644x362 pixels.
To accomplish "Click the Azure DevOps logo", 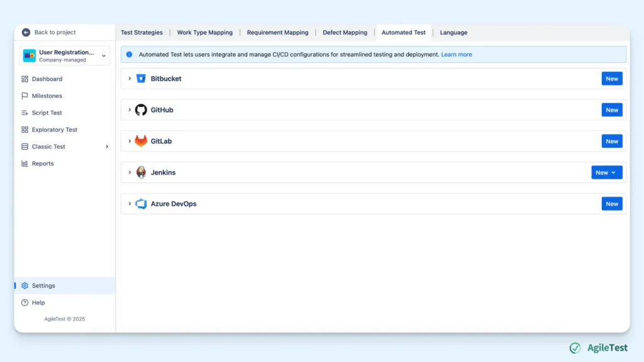I will coord(141,204).
